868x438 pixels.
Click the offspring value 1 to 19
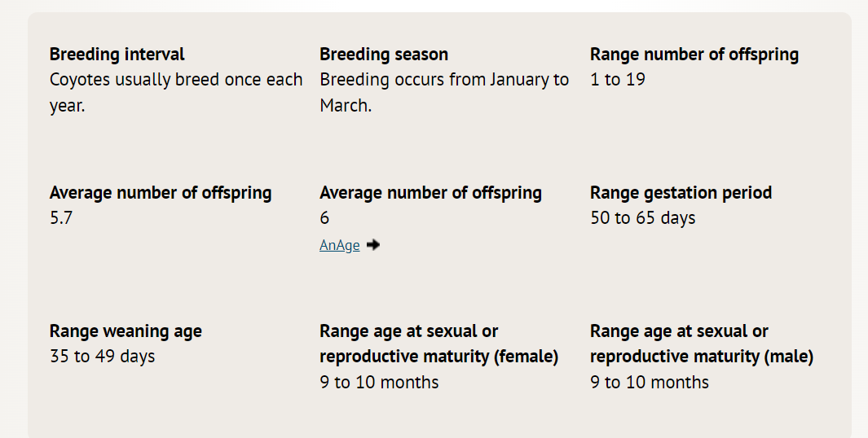pos(617,80)
